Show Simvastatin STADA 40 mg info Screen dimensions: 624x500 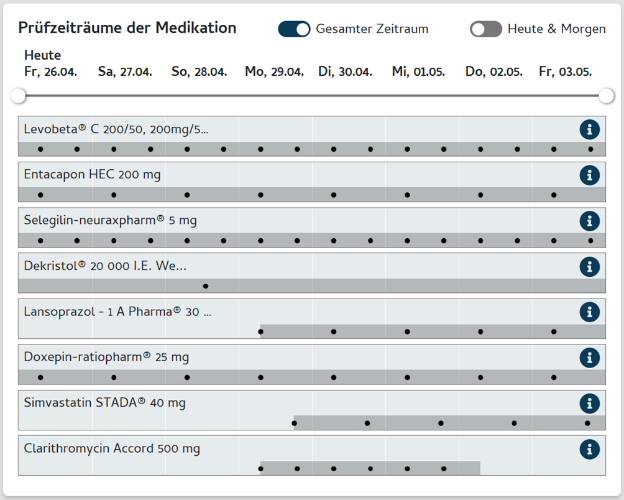[x=589, y=404]
